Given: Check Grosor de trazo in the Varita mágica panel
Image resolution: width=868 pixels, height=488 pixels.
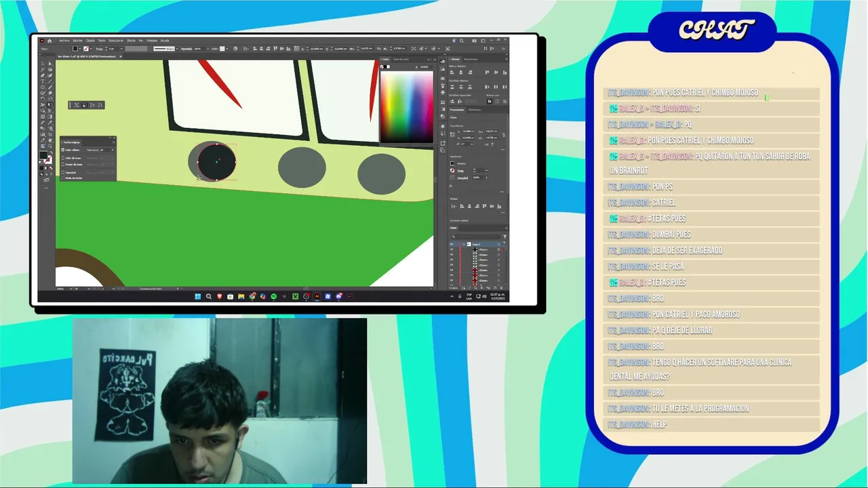Looking at the screenshot, I should coord(63,164).
